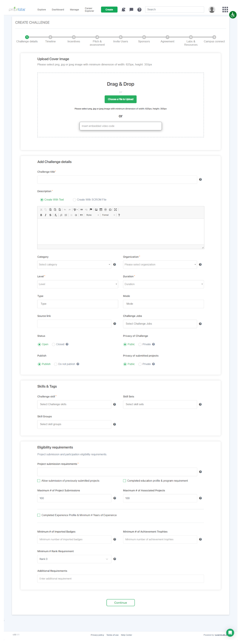The height and width of the screenshot is (644, 243).
Task: Check Allow submission of previously submitted projects
Action: (39, 481)
